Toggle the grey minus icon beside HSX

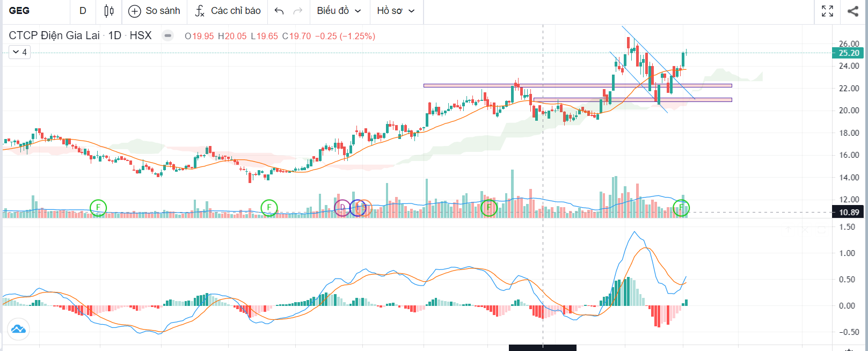[x=168, y=36]
